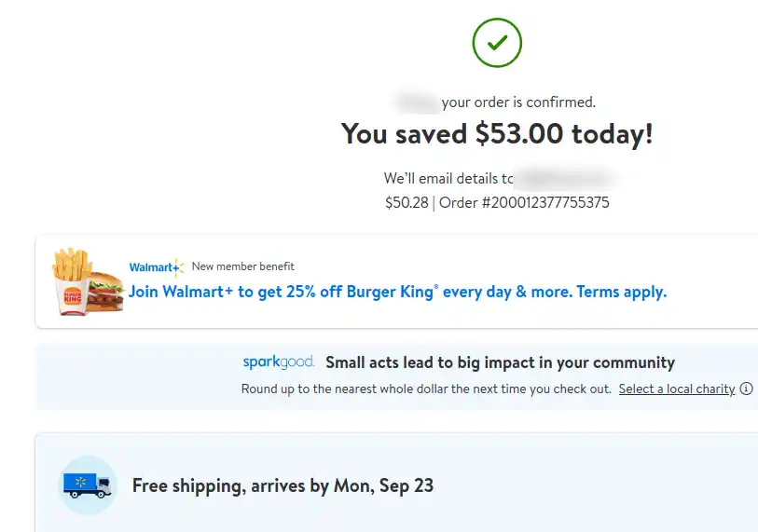Click the Round up to nearest dollar text
Image resolution: width=758 pixels, height=532 pixels.
426,389
